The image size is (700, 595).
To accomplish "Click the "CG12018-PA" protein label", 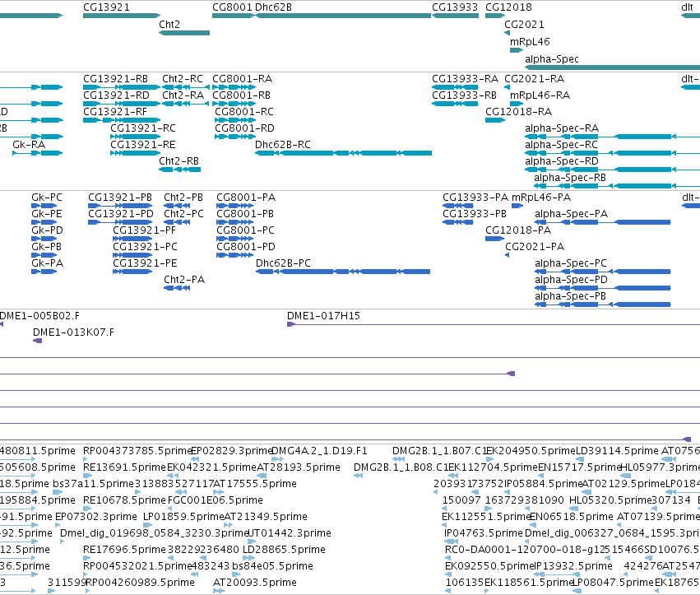I will pos(518,230).
